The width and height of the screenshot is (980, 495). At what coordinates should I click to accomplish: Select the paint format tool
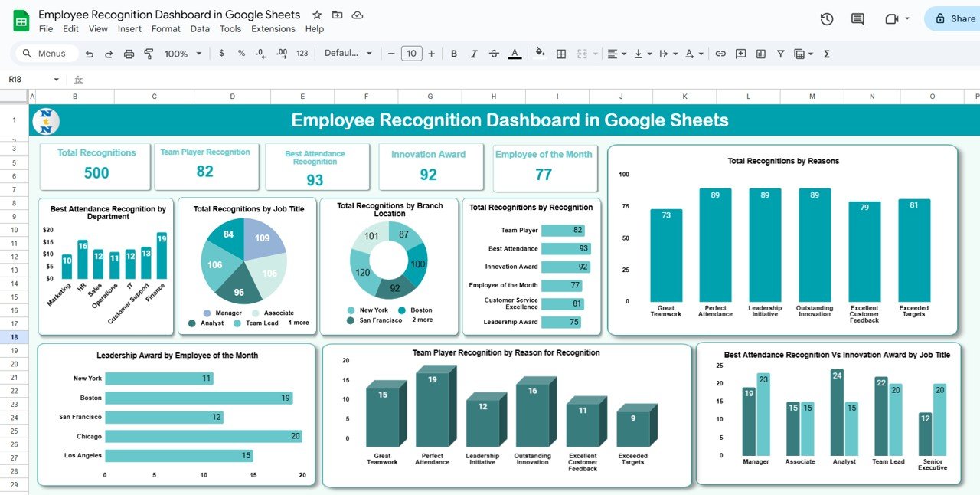pos(149,54)
